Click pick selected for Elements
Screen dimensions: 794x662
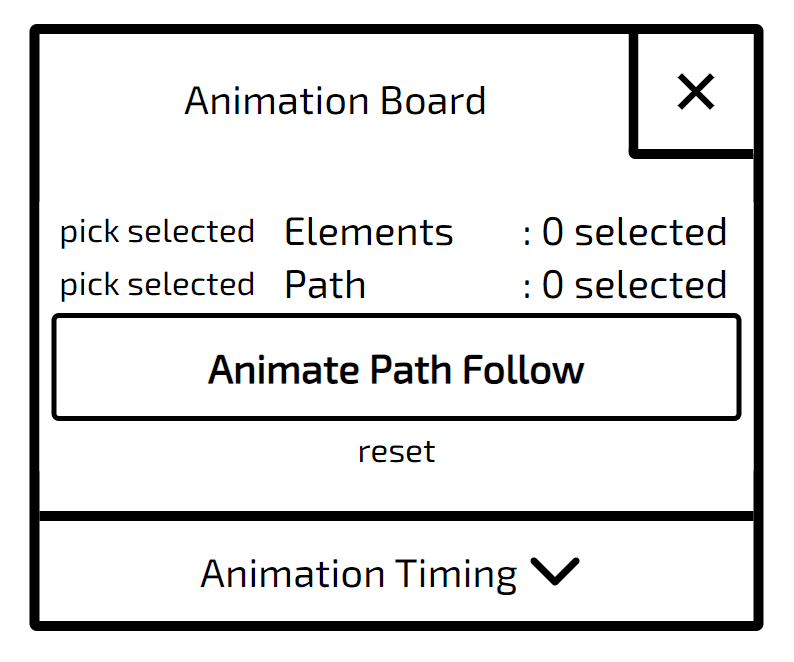[157, 232]
